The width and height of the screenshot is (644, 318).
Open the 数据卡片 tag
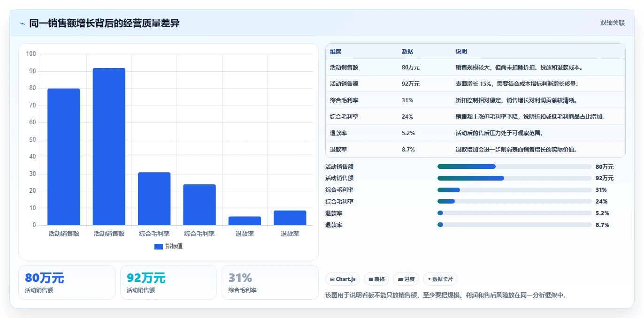[x=440, y=279]
